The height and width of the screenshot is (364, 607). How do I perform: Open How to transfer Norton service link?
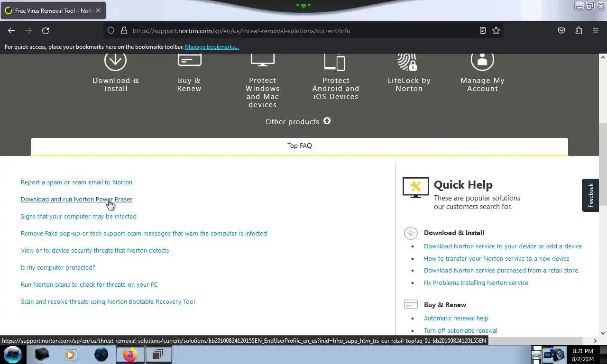(x=497, y=258)
